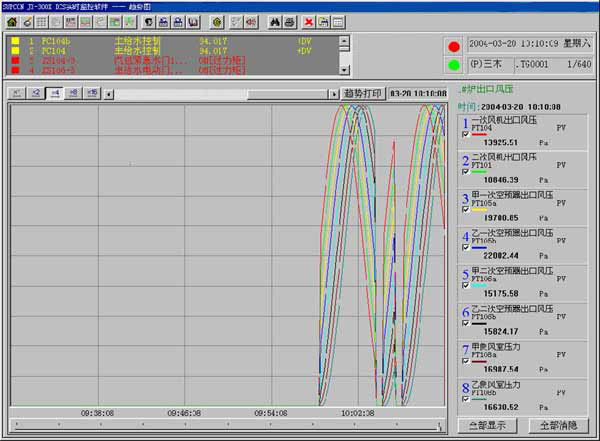Click the red X toolbar icon
Screen dimensions: 600x441
click(308, 22)
